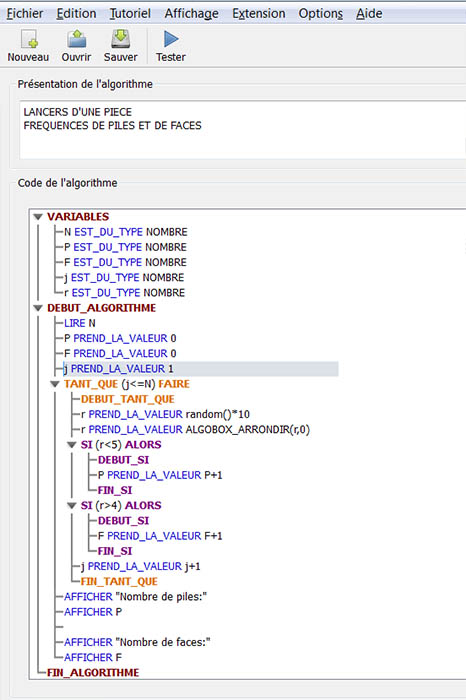The image size is (466, 700).
Task: Select the j PREND_LA_VALEUR j+1 line
Action: (x=141, y=566)
